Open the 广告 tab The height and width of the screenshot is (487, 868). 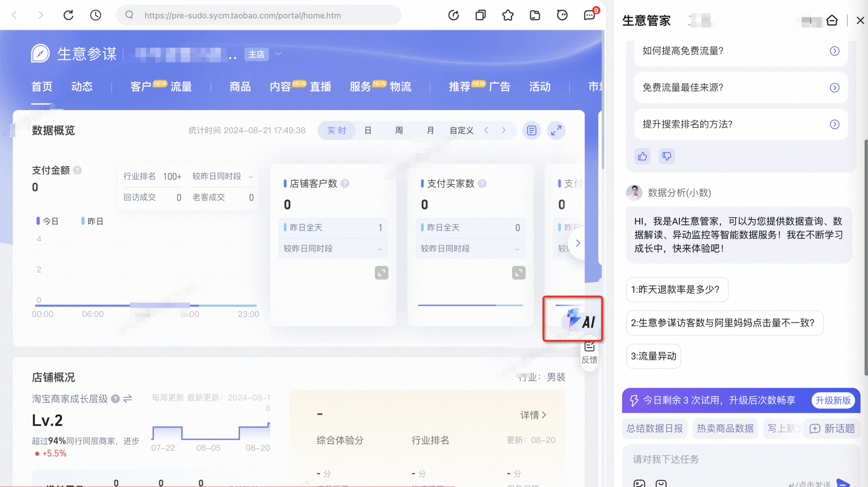[x=499, y=87]
